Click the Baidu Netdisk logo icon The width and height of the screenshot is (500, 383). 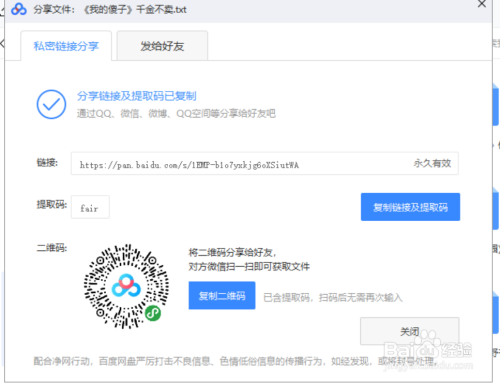19,9
